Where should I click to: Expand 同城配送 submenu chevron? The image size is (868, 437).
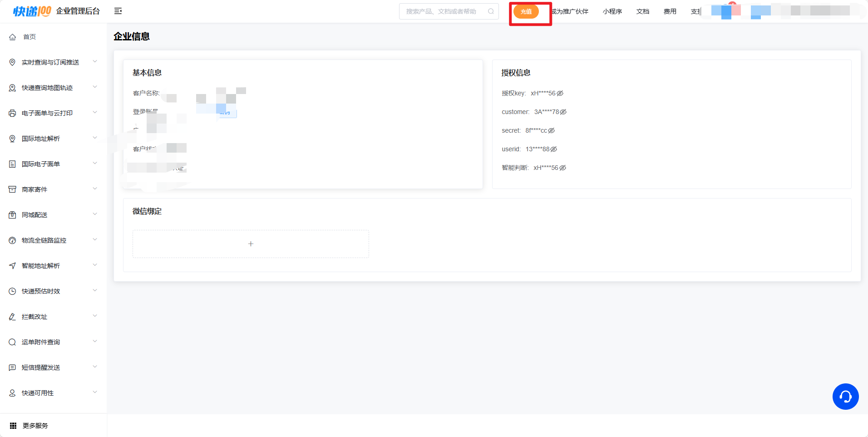95,214
